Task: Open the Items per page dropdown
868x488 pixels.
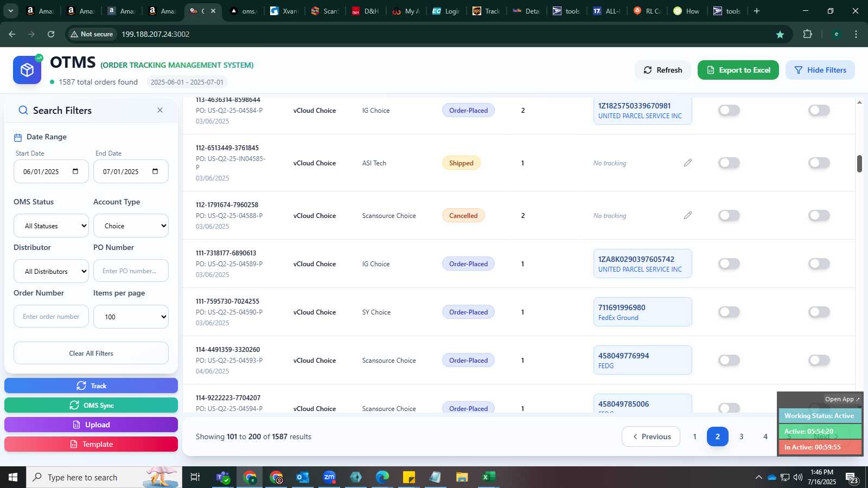Action: [131, 317]
